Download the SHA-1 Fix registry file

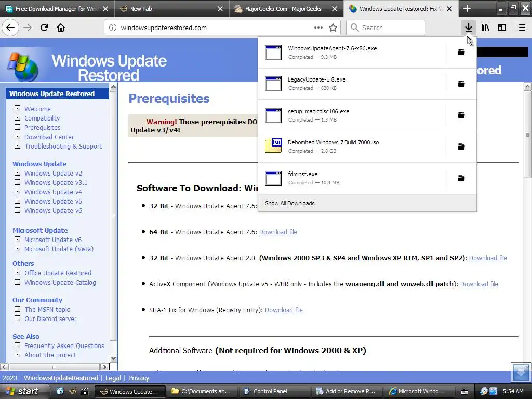point(284,310)
